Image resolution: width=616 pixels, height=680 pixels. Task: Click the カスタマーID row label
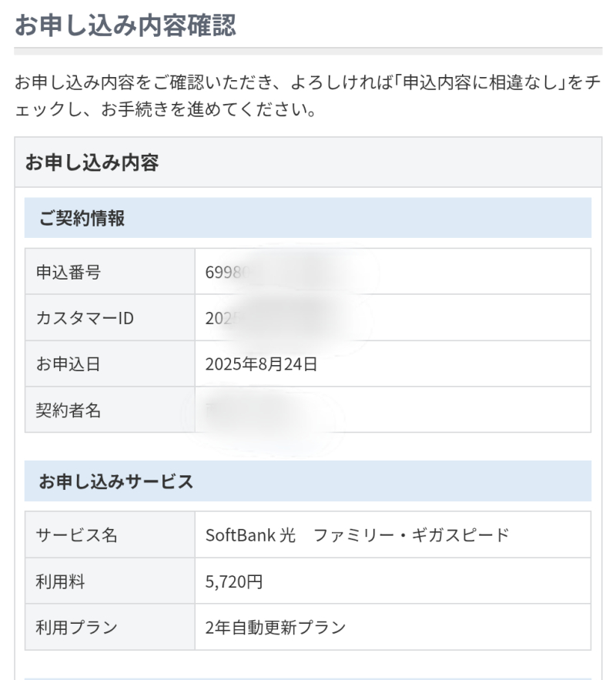pyautogui.click(x=85, y=317)
